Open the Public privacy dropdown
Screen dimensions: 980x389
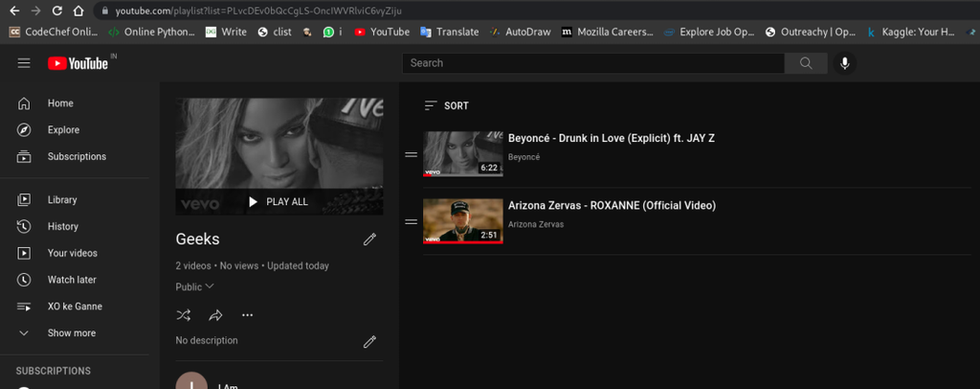click(x=195, y=286)
